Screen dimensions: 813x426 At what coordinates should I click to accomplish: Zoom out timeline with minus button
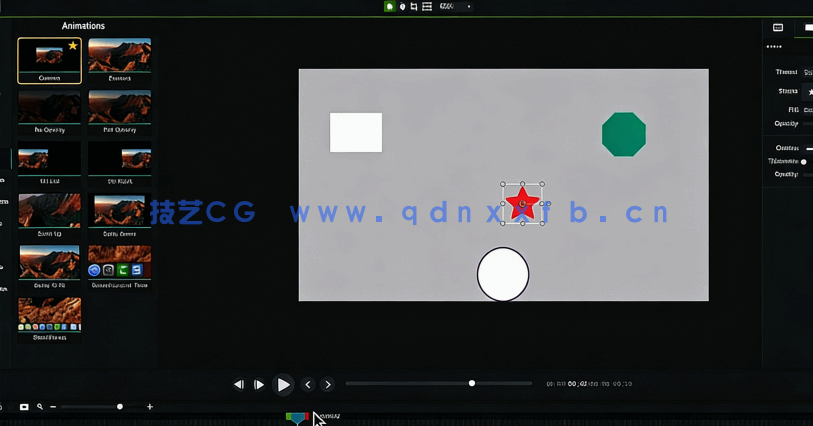coord(53,407)
